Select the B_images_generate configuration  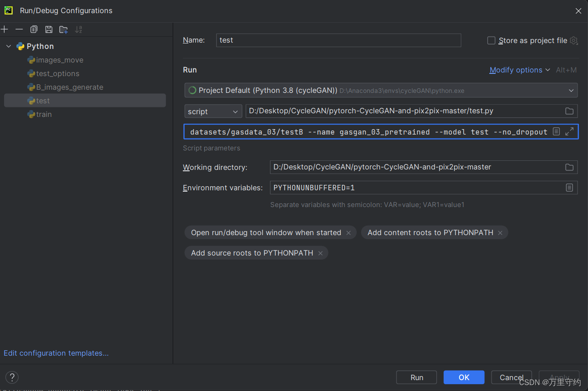(x=69, y=87)
